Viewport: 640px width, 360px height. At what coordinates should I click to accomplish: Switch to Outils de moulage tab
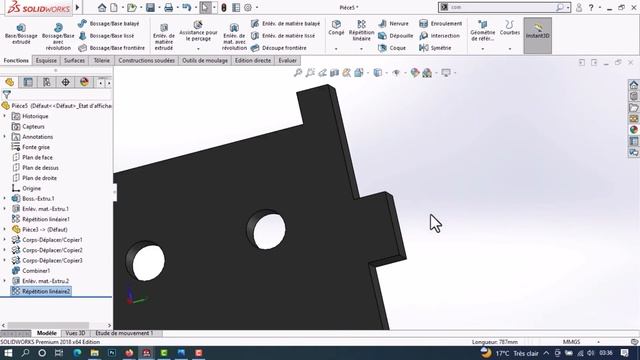[205, 60]
